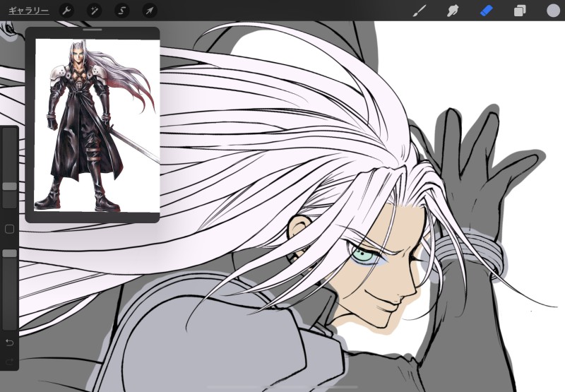Grab the reference window top handle bar
The width and height of the screenshot is (565, 392).
pos(93,30)
